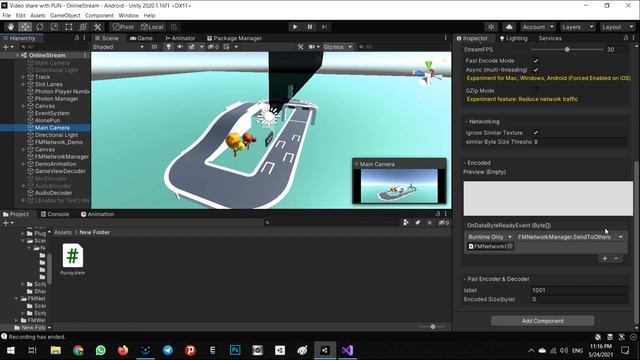Toggle Local handle rotation
Screen dimensions: 640x360
pos(152,27)
